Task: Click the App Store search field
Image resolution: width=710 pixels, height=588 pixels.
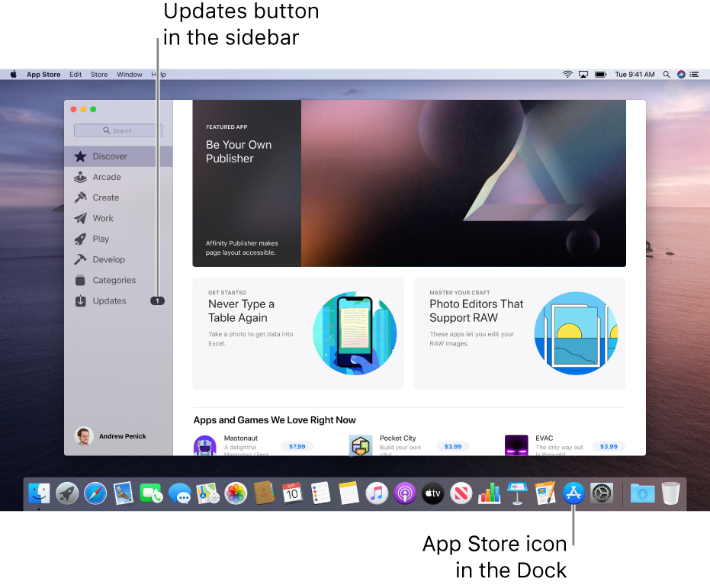Action: point(118,130)
